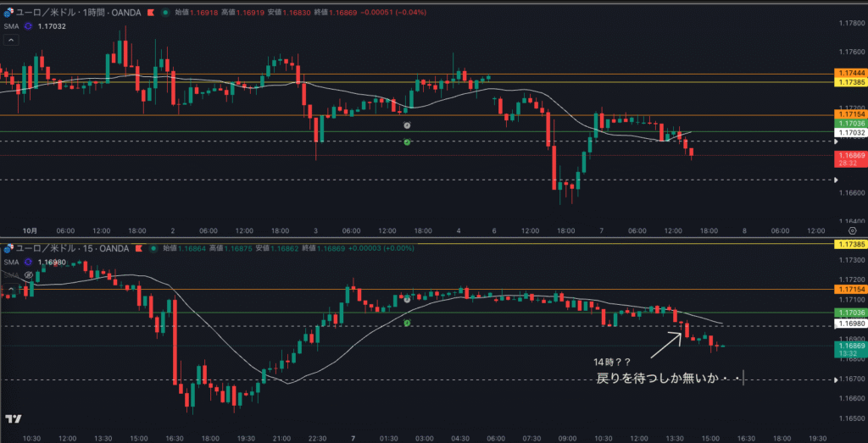Select the orange 1.17444 price label
The image size is (868, 443).
(x=850, y=75)
